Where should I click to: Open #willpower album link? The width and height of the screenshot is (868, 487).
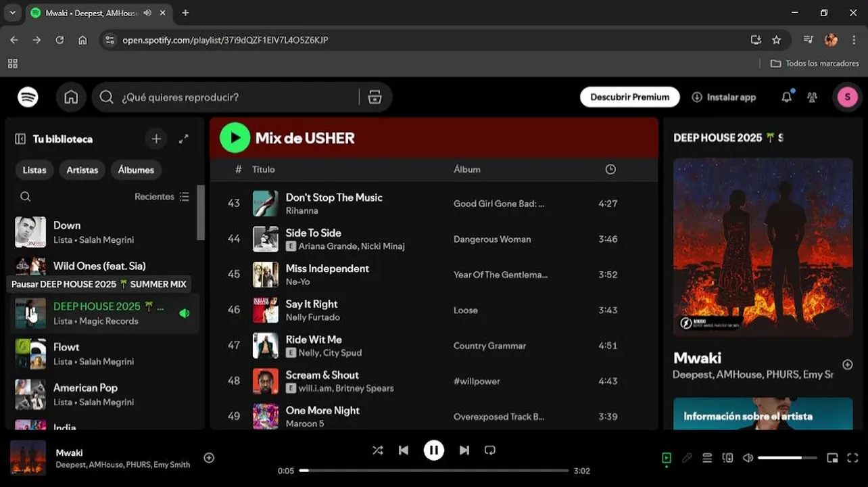(477, 381)
